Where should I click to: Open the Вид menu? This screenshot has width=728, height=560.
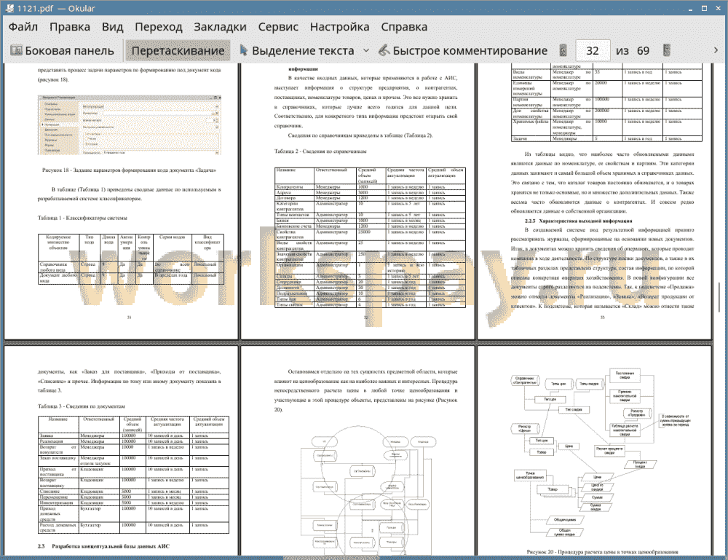[113, 27]
